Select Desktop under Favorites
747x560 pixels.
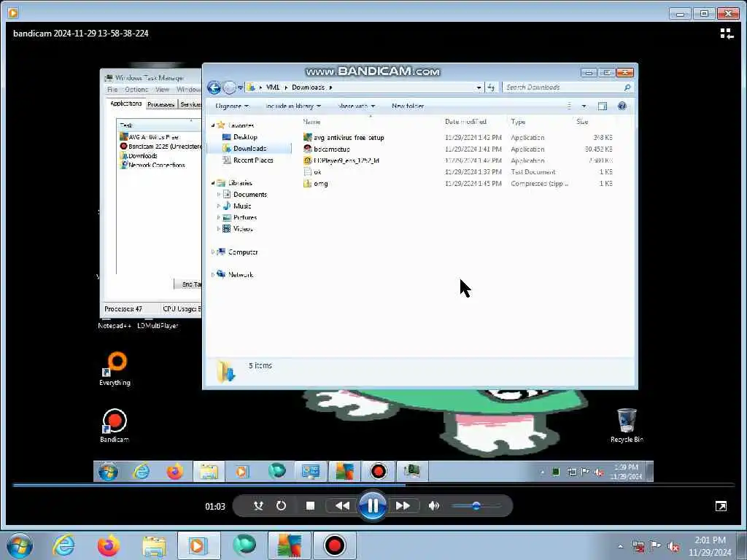[245, 137]
